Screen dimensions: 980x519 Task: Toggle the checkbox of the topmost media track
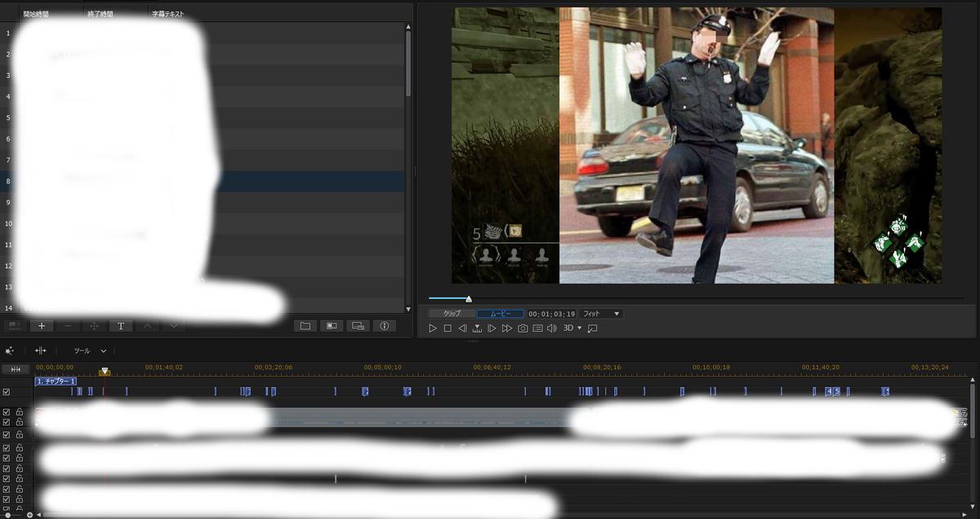click(x=7, y=413)
